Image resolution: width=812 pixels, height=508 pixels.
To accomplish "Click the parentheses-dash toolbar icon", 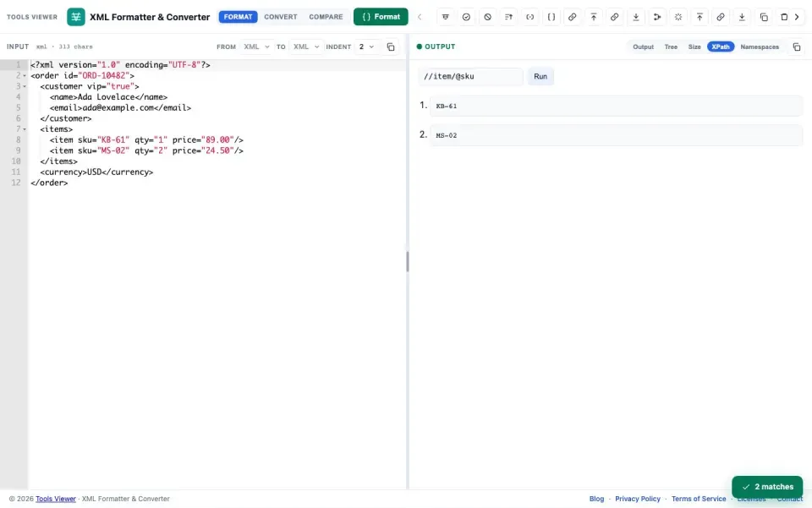I will pos(529,17).
